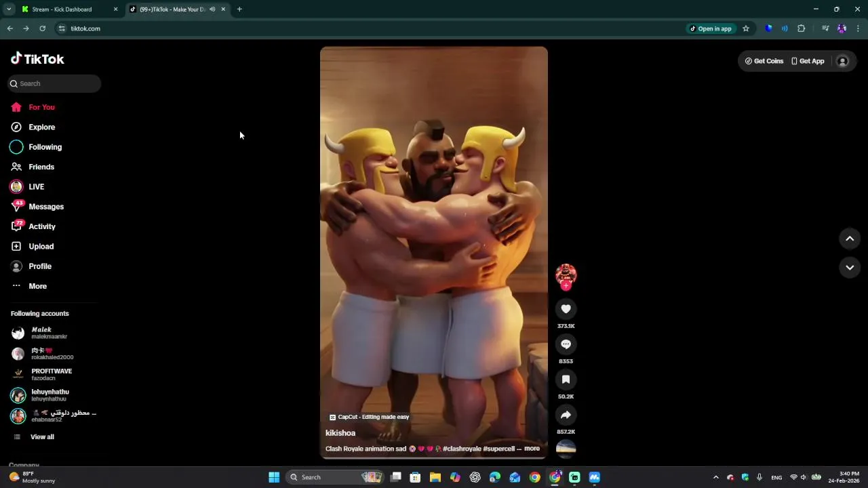This screenshot has height=488, width=868.
Task: View site information icon in address bar
Action: [x=62, y=28]
